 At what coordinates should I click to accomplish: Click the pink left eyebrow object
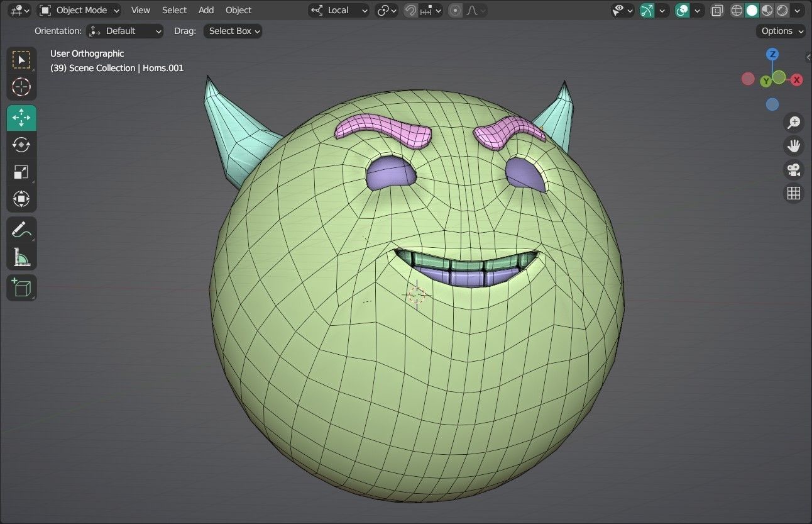(383, 130)
